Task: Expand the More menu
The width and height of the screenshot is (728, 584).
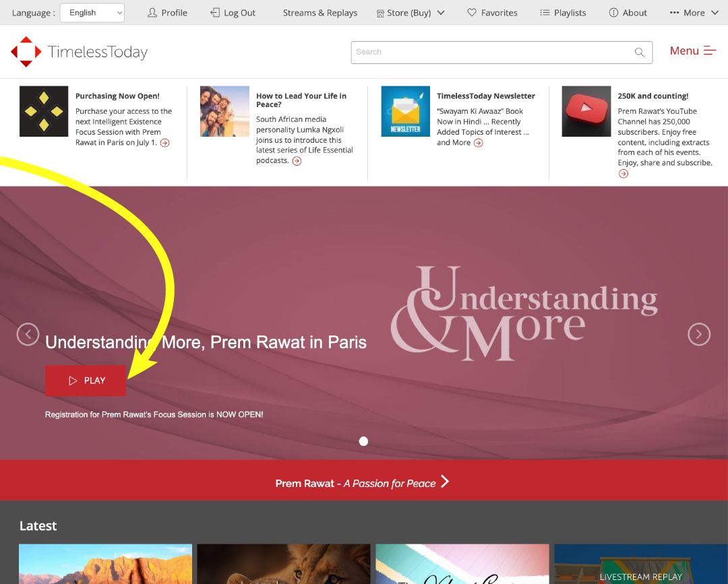Action: coord(694,13)
